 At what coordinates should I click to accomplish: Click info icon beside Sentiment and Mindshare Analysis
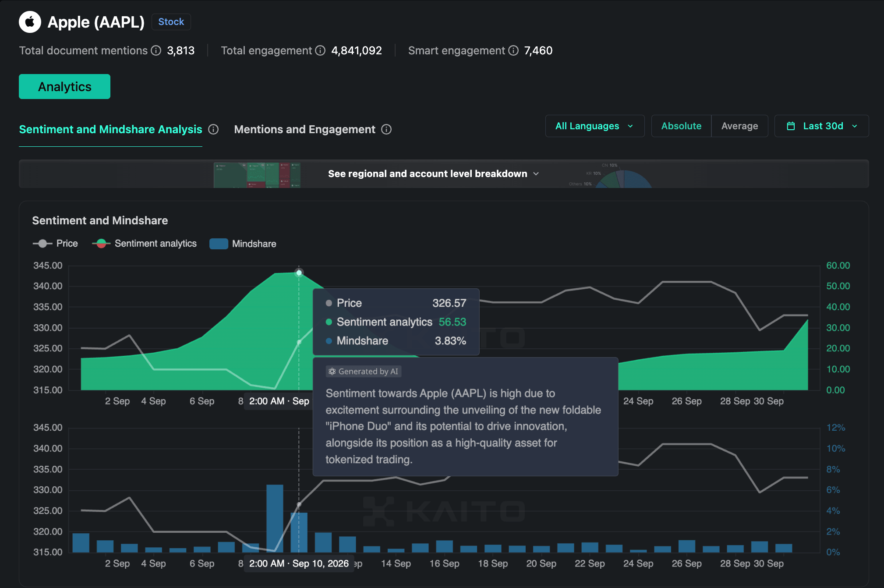coord(213,129)
